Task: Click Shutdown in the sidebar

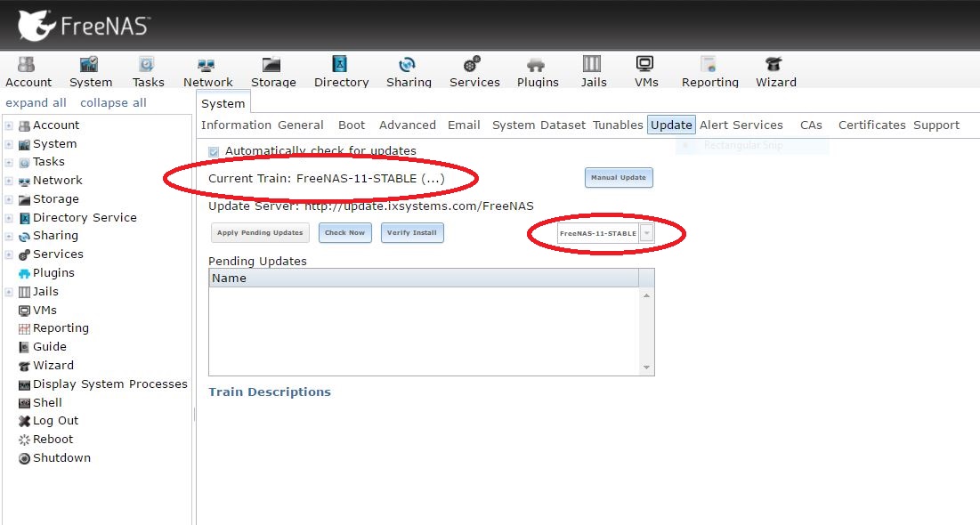Action: pos(61,458)
